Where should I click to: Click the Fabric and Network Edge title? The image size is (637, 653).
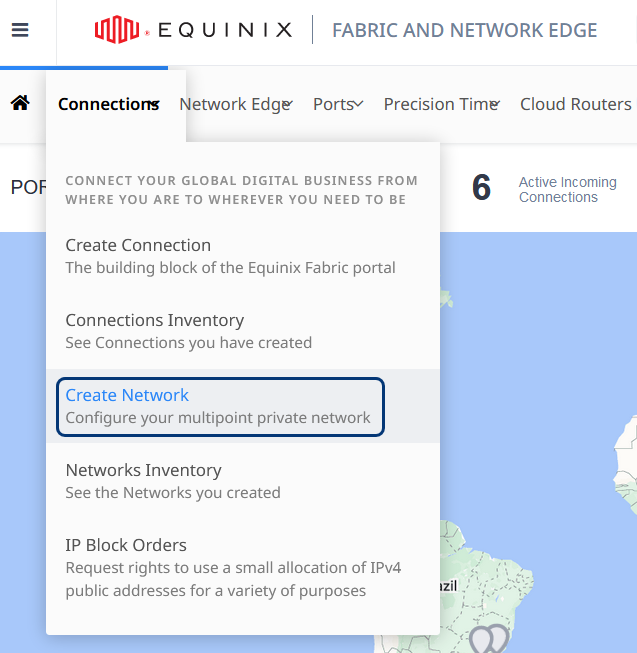tap(465, 30)
